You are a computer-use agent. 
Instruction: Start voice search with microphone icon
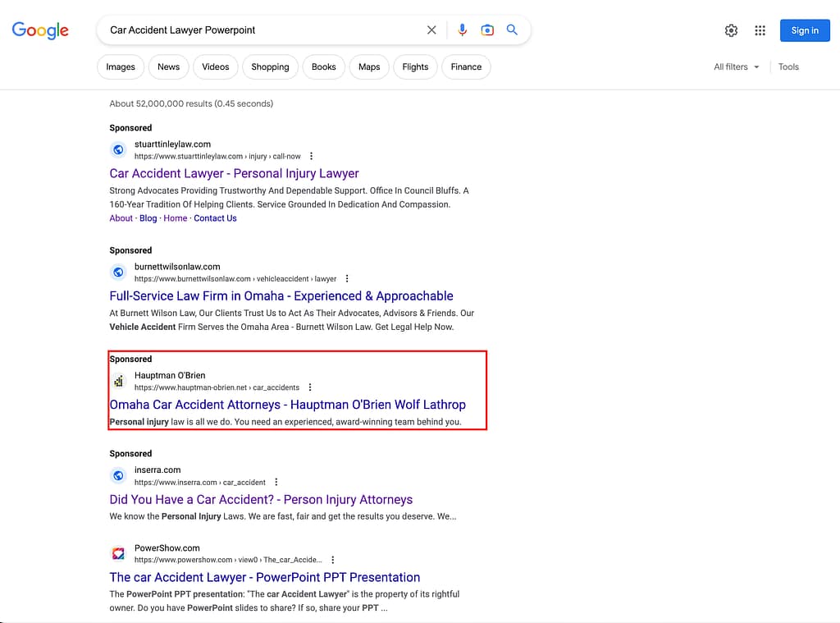point(463,30)
